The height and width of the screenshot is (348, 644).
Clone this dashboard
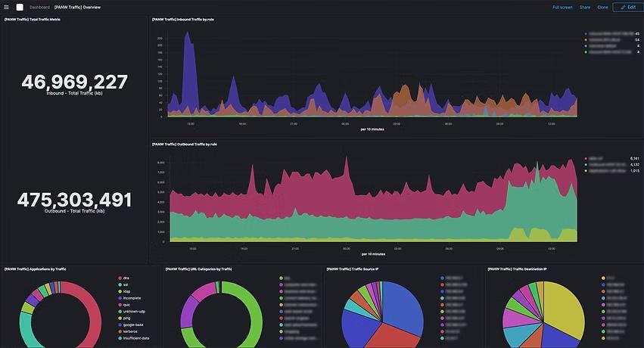point(602,7)
